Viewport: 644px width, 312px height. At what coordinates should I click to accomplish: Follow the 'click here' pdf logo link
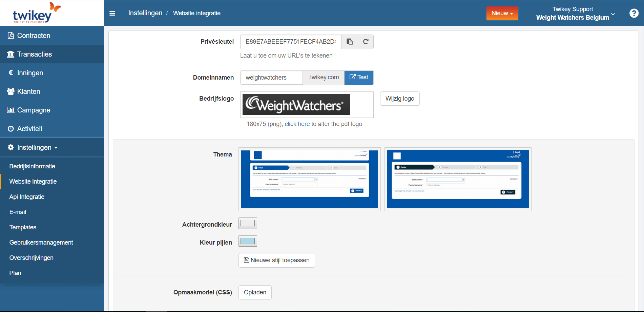297,124
